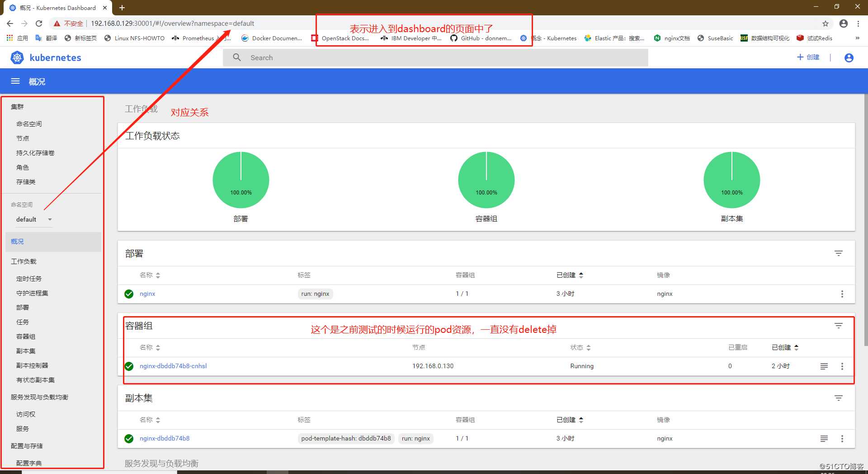Focus the dashboard Search field
The height and width of the screenshot is (474, 868).
pos(435,57)
